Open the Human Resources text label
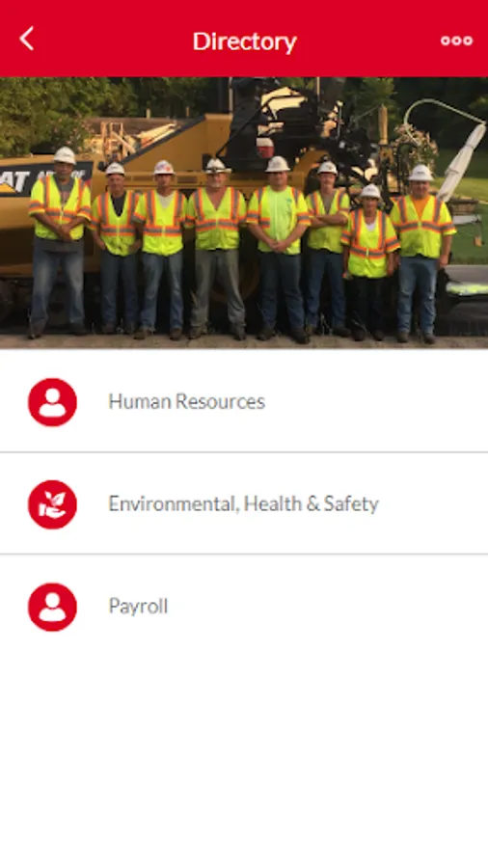 [x=186, y=401]
